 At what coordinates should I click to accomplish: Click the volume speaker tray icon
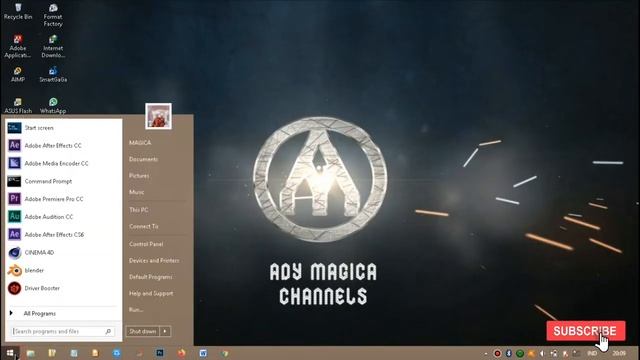point(542,353)
